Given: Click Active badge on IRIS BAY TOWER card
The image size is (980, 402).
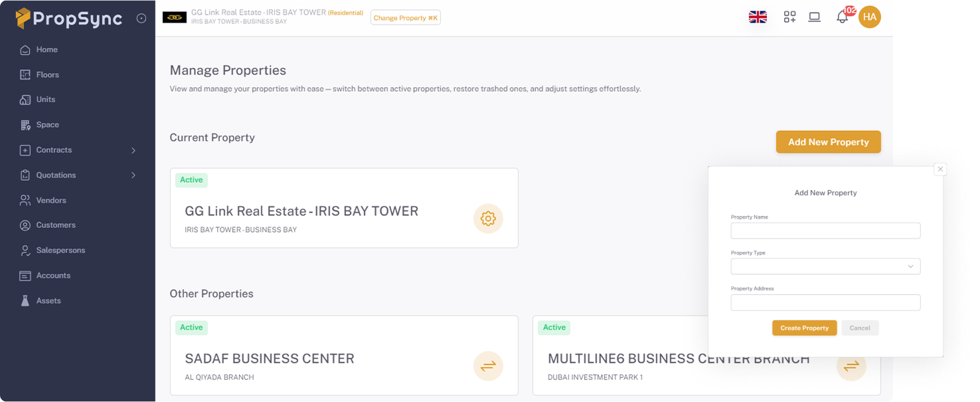Looking at the screenshot, I should [x=191, y=180].
